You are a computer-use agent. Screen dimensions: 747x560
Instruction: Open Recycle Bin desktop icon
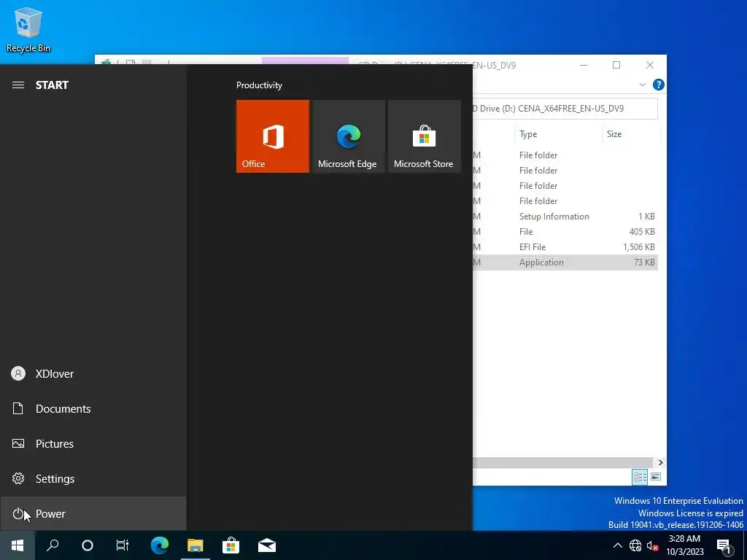click(28, 29)
